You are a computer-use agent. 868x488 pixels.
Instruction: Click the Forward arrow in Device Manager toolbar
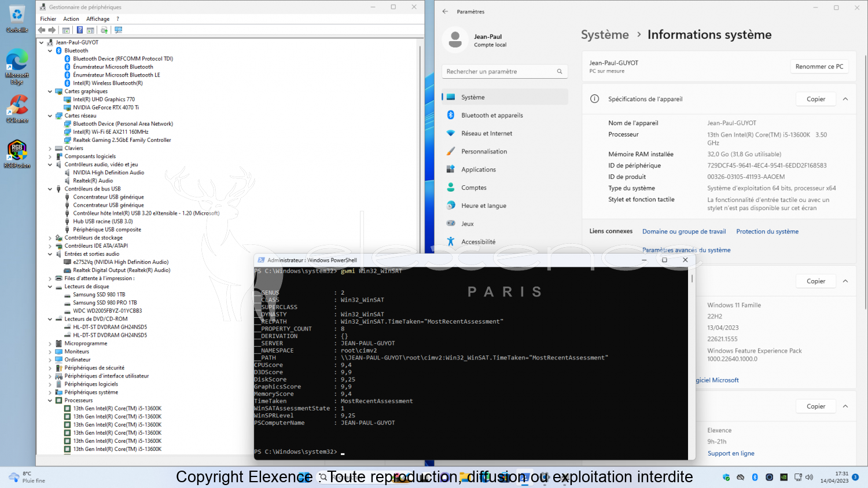[x=52, y=30]
